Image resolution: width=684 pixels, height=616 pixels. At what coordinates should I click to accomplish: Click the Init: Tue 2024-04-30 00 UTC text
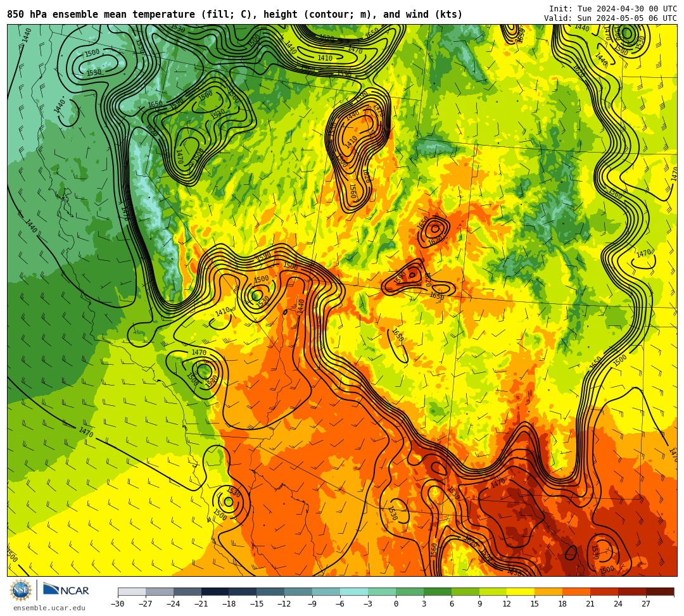[x=613, y=9]
